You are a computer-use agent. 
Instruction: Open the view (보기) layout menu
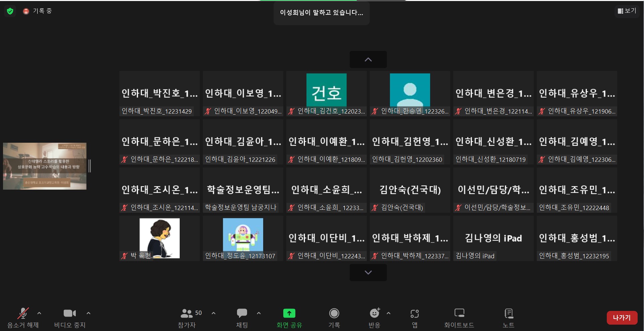pos(627,11)
